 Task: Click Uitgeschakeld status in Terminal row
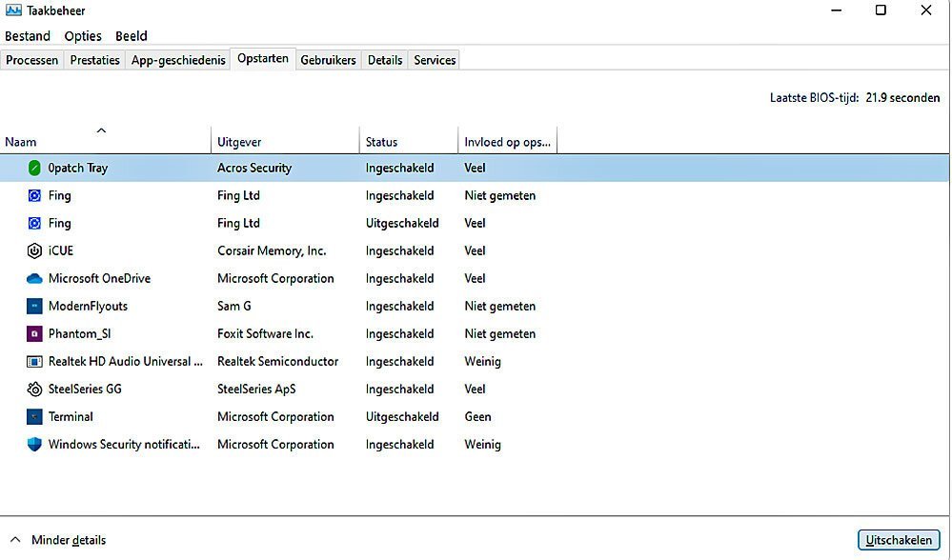tap(402, 417)
